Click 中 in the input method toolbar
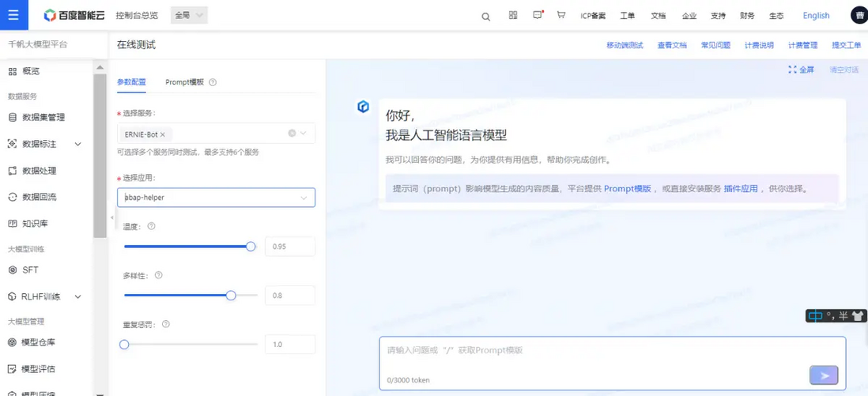 coord(815,316)
